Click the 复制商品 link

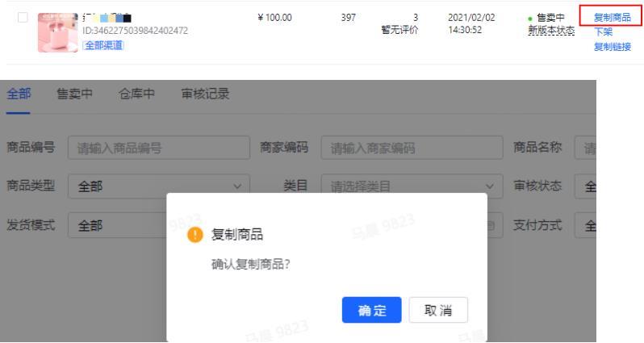coord(612,18)
